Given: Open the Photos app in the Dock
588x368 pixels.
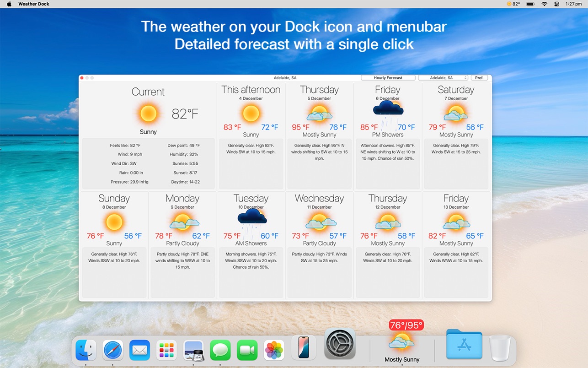Looking at the screenshot, I should pos(274,350).
